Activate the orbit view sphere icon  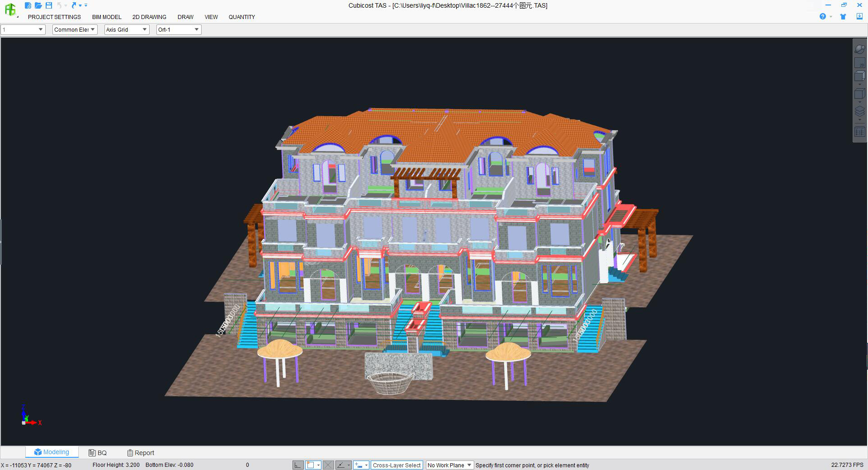click(859, 49)
